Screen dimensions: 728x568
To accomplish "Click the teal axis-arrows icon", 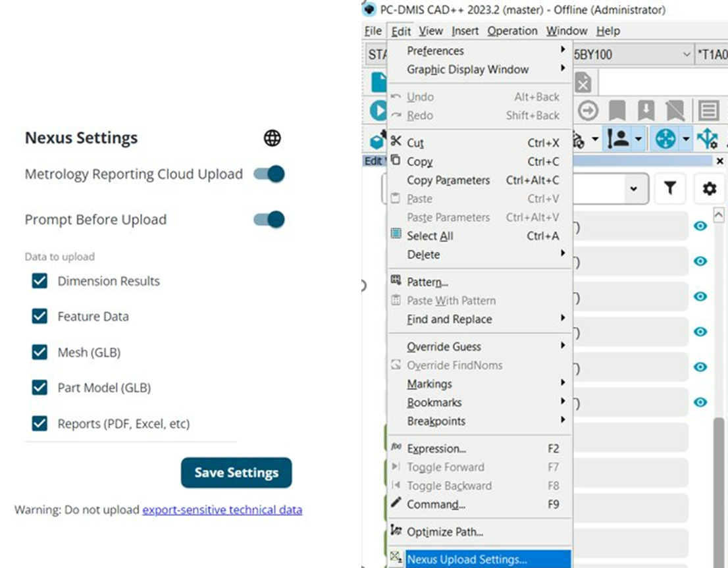I will (x=708, y=138).
